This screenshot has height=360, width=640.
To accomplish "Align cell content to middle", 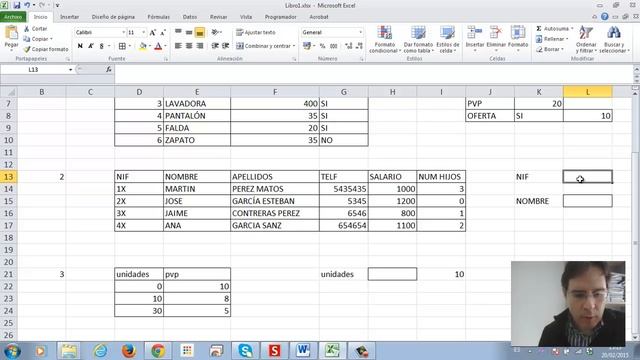I will coord(189,32).
